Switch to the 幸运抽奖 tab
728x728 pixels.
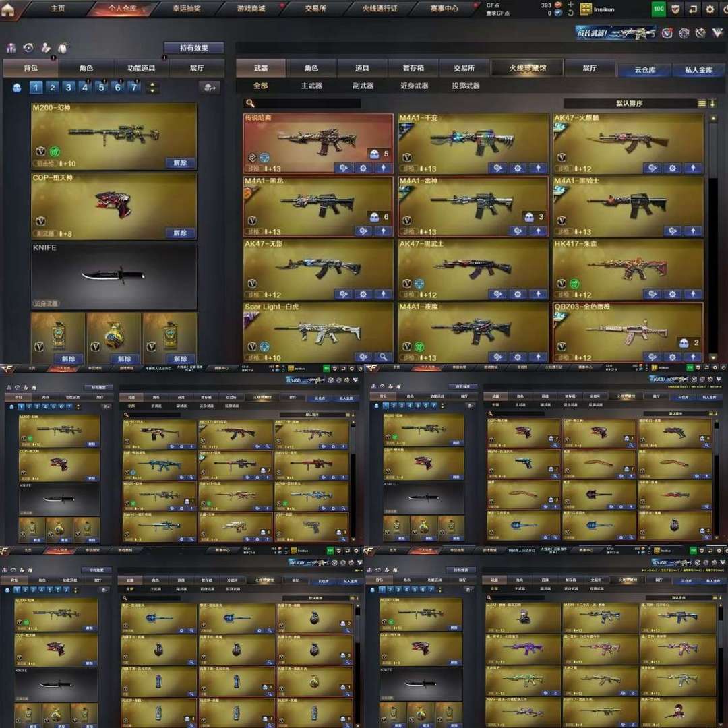187,9
